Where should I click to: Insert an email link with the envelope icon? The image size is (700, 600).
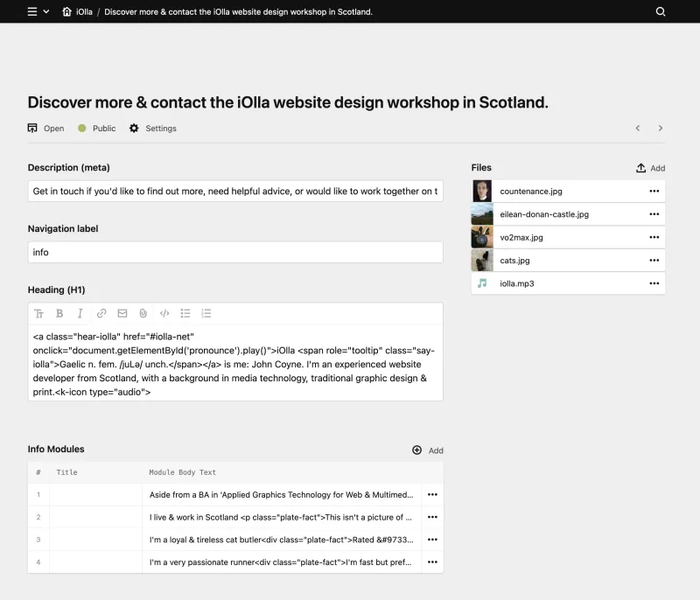(122, 313)
